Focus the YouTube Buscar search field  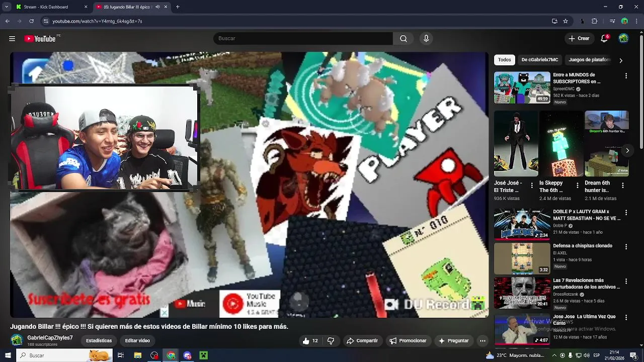303,39
